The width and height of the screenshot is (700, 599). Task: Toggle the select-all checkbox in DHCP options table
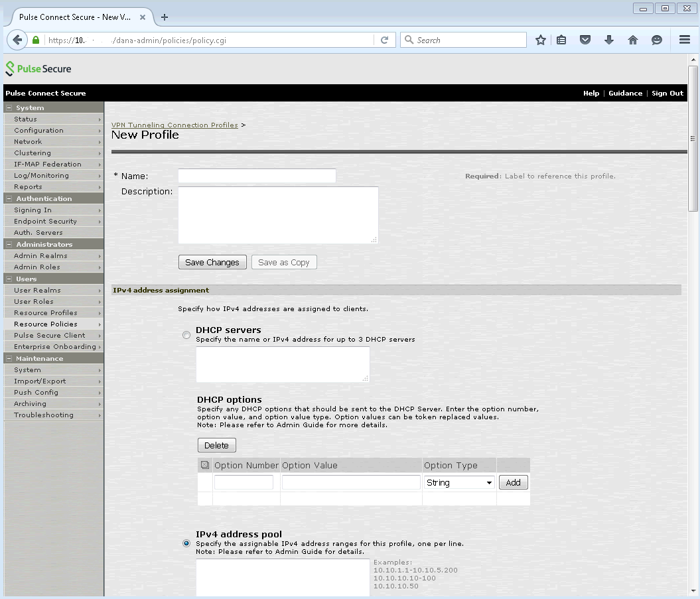tap(205, 465)
